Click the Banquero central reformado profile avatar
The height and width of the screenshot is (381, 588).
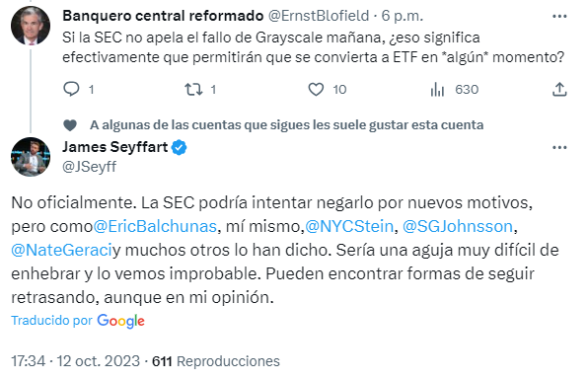pyautogui.click(x=31, y=26)
